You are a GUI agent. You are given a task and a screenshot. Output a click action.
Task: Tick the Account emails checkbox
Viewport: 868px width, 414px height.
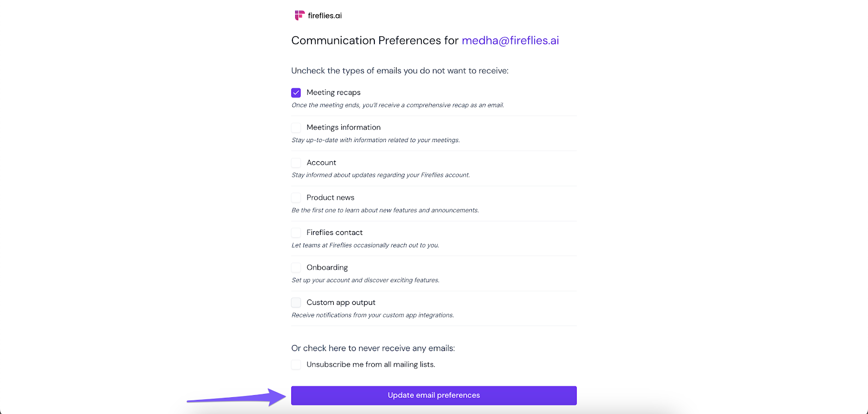coord(296,163)
